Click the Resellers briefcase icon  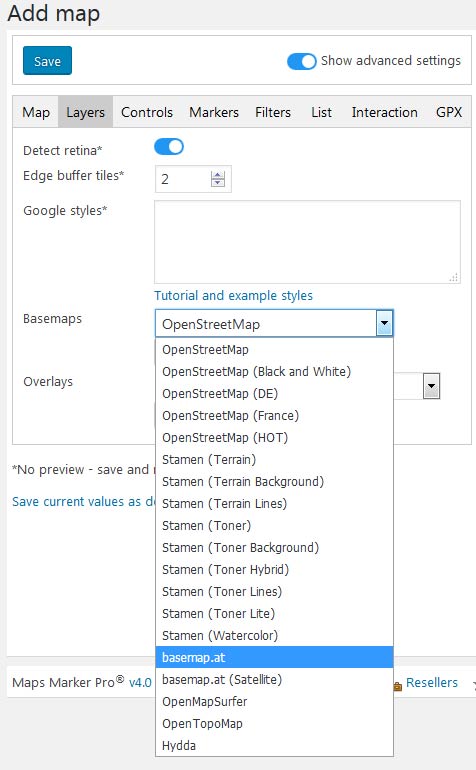coord(398,686)
